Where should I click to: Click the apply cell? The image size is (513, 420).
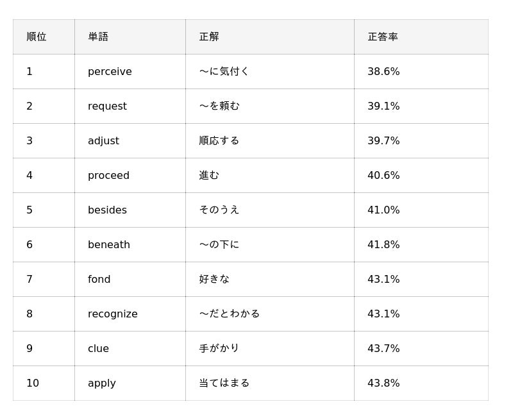tap(130, 383)
